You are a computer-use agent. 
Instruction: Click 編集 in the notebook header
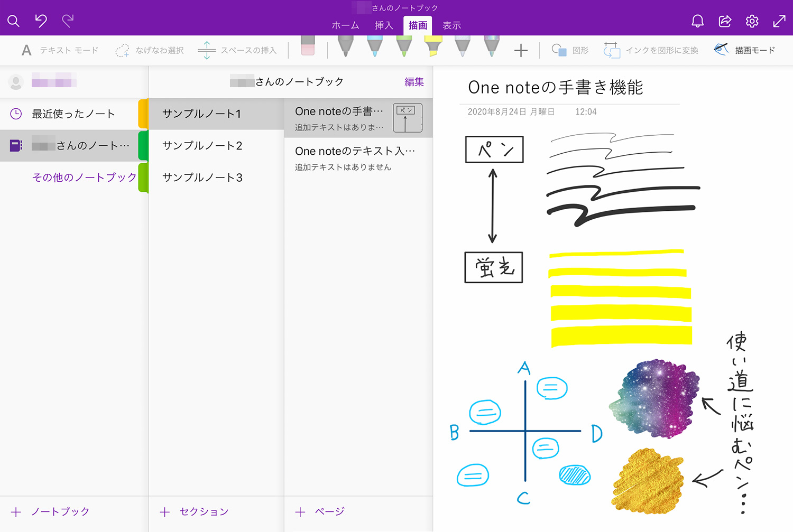tap(414, 82)
